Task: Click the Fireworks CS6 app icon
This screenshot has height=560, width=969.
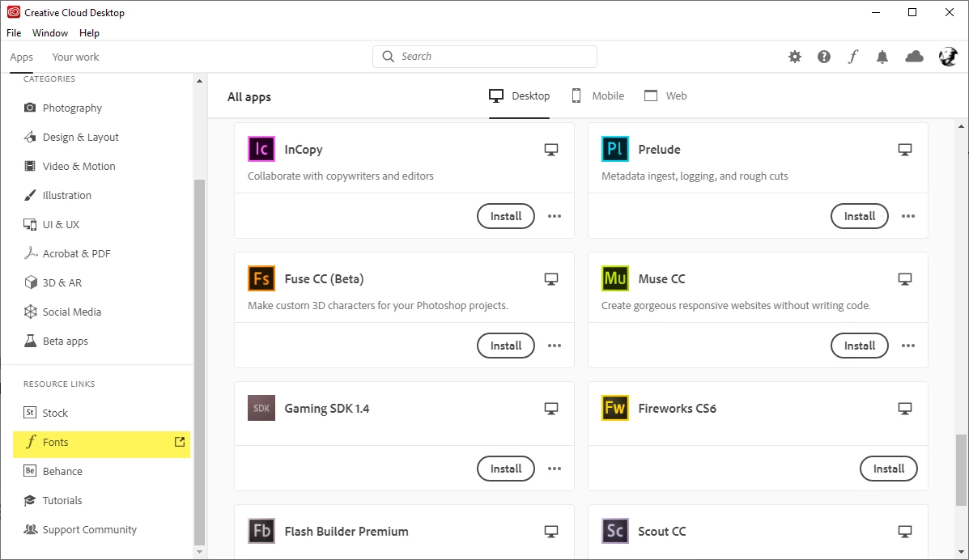Action: click(615, 408)
